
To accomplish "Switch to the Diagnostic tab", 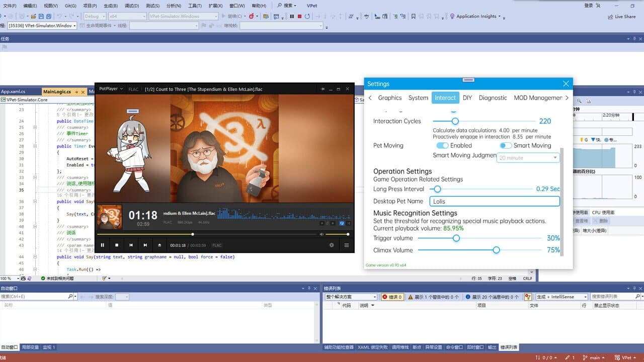I will click(x=493, y=98).
